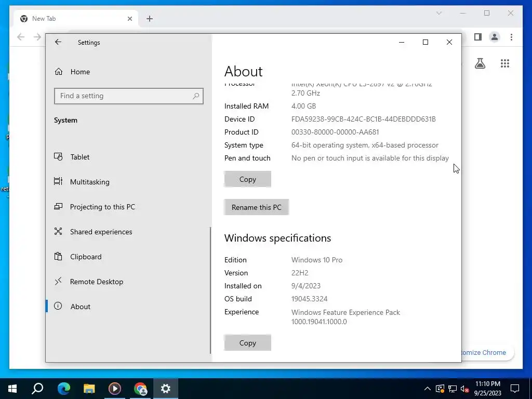Image resolution: width=532 pixels, height=399 pixels.
Task: Click the Rename this PC button
Action: click(x=256, y=207)
